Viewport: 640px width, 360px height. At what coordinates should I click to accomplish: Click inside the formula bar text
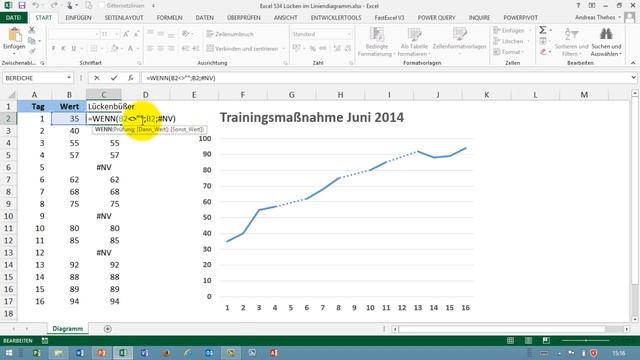click(x=180, y=78)
